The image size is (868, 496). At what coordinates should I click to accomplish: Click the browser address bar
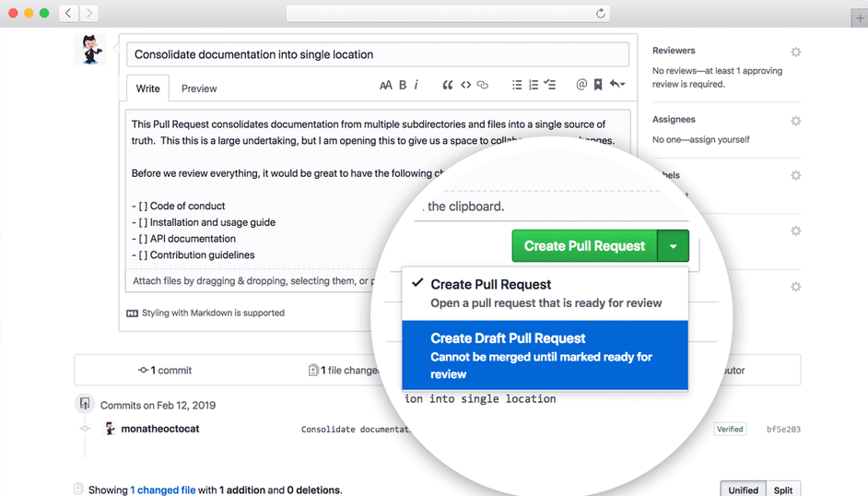[x=448, y=13]
